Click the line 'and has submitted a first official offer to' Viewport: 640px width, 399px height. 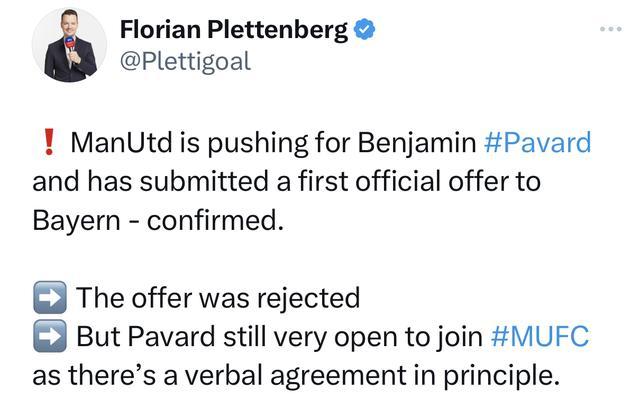[x=287, y=182]
